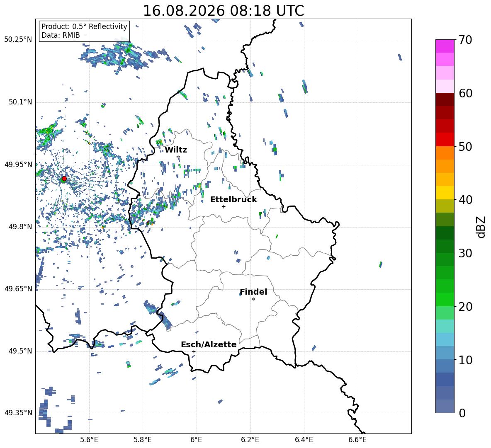
Task: Click the Product 0.5° Reflectivity info box
Action: tap(84, 31)
